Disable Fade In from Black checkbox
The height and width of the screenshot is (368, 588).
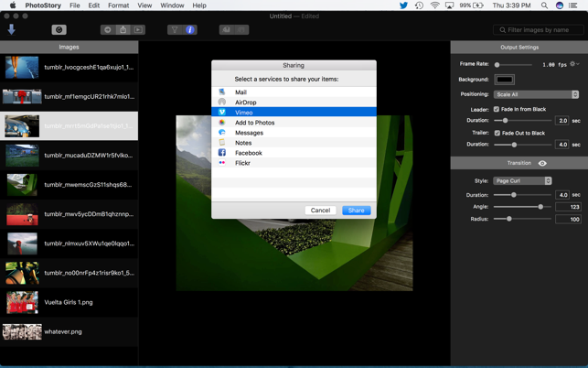point(497,109)
